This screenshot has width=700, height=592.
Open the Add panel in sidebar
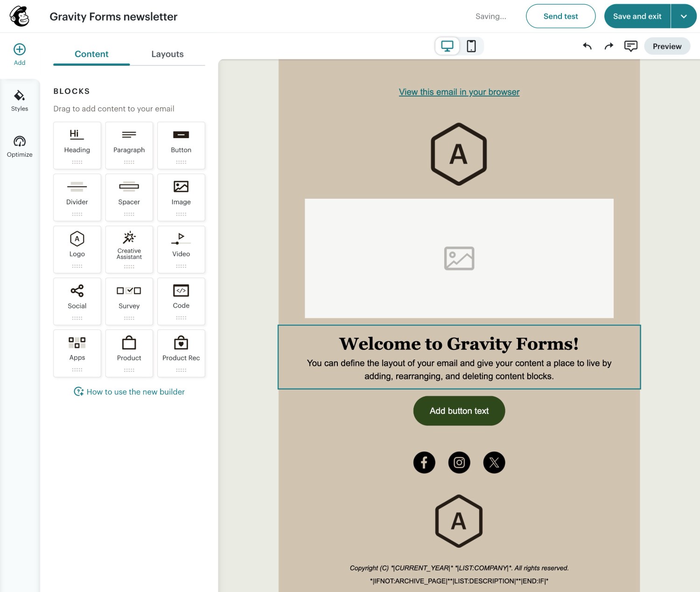click(20, 55)
